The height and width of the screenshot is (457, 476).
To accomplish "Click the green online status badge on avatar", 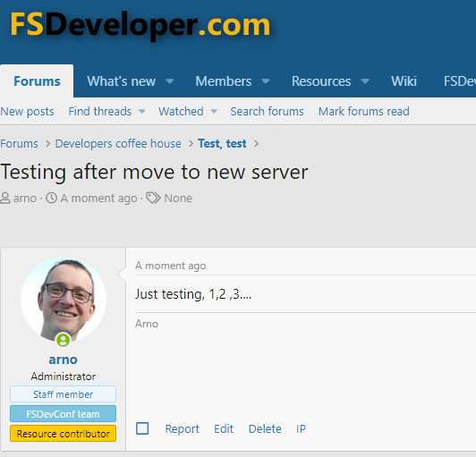I will point(63,340).
